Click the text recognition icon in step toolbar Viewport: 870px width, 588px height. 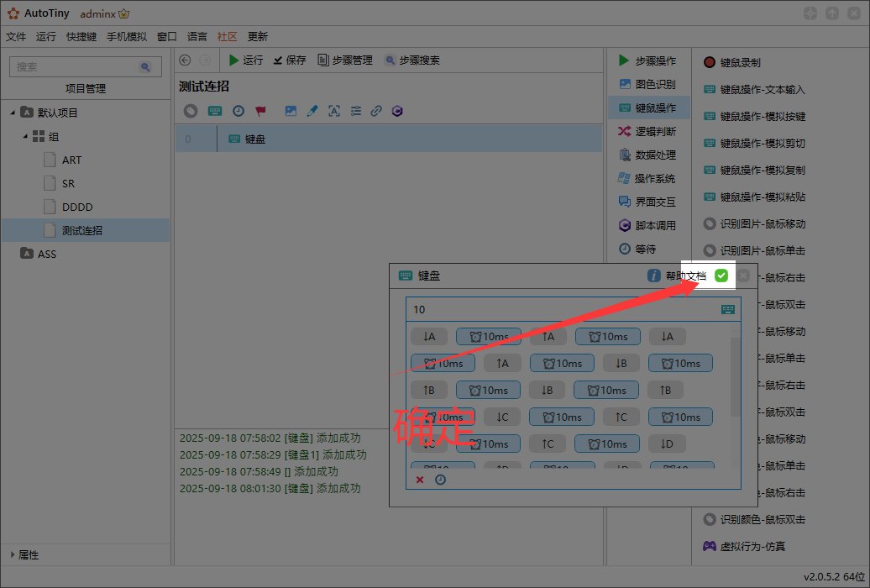coord(334,111)
